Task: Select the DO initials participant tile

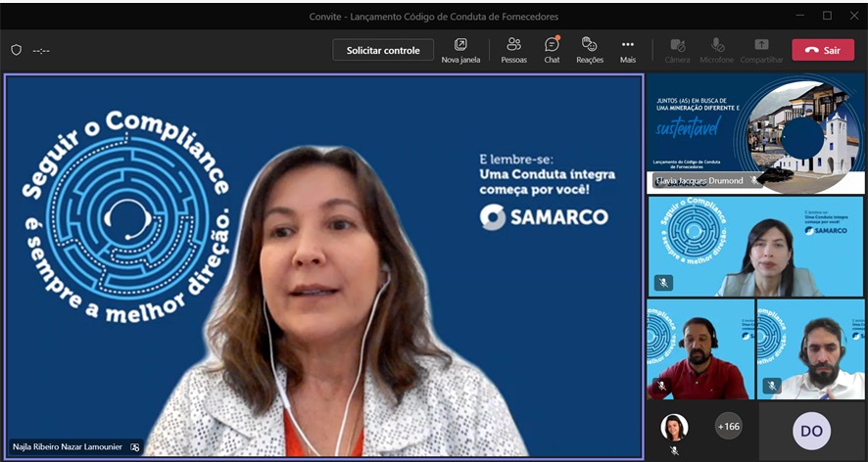Action: [811, 431]
